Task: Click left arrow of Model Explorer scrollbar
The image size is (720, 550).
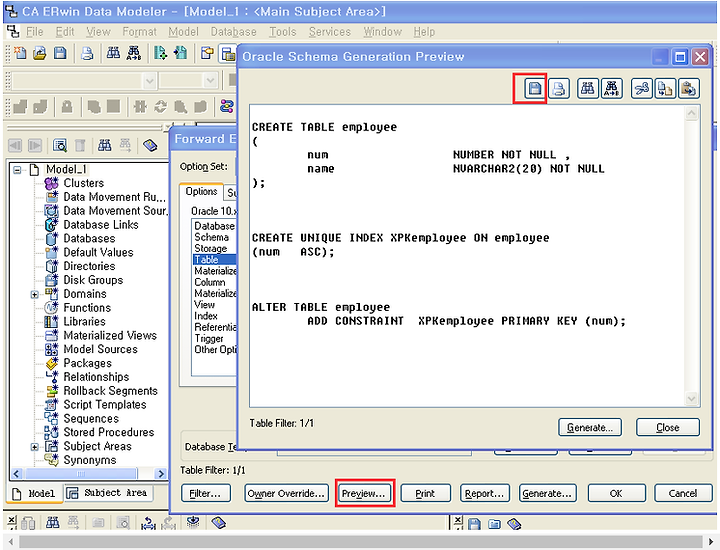Action: [17, 473]
